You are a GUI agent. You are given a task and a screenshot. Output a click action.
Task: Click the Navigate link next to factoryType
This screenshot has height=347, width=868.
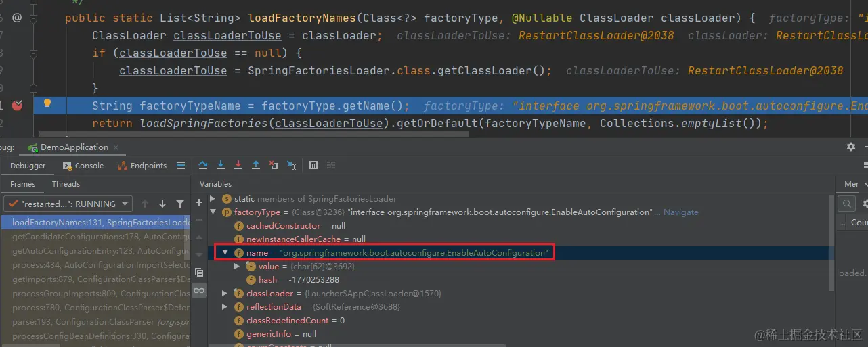click(680, 212)
